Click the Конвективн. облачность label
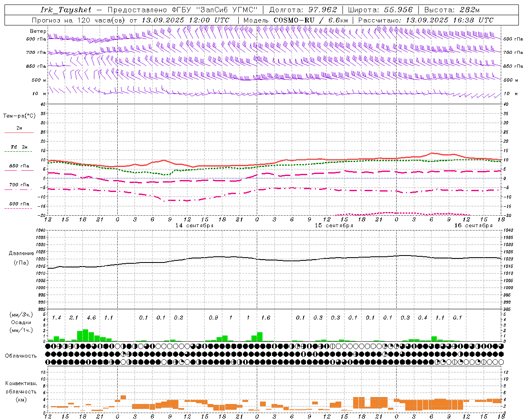This screenshot has height=420, width=525. point(21,387)
